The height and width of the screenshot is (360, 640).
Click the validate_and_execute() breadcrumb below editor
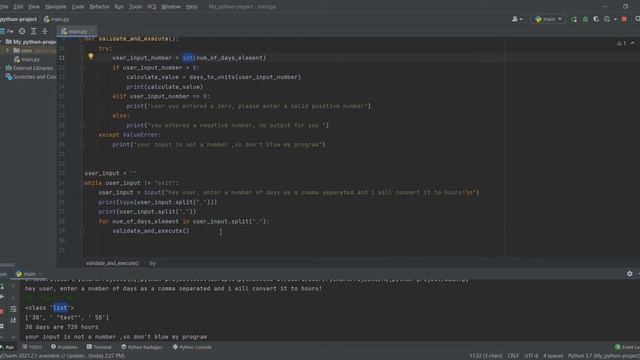[112, 263]
